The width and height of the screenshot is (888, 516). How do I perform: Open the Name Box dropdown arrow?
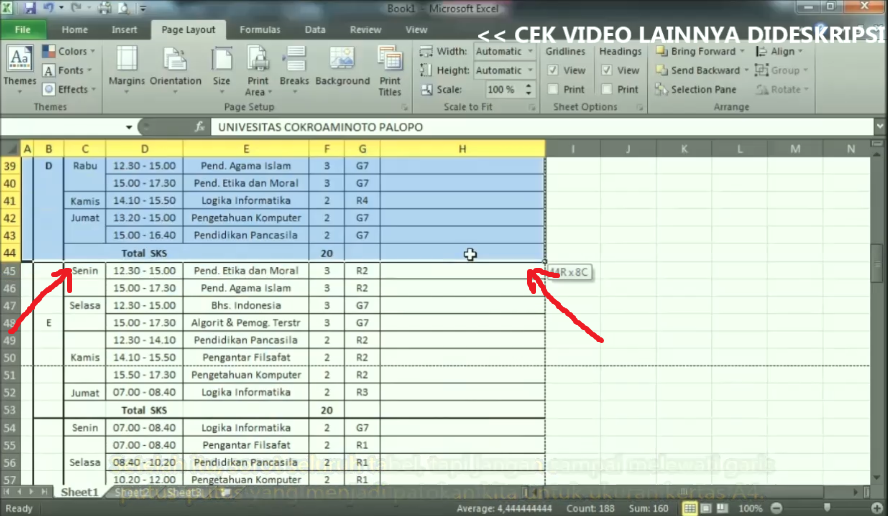[x=129, y=127]
